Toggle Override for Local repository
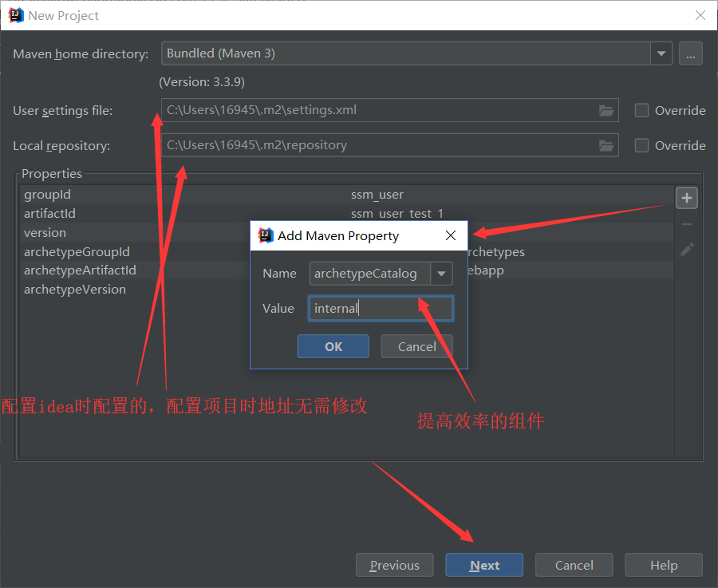Screen dimensions: 718x588 [x=641, y=146]
